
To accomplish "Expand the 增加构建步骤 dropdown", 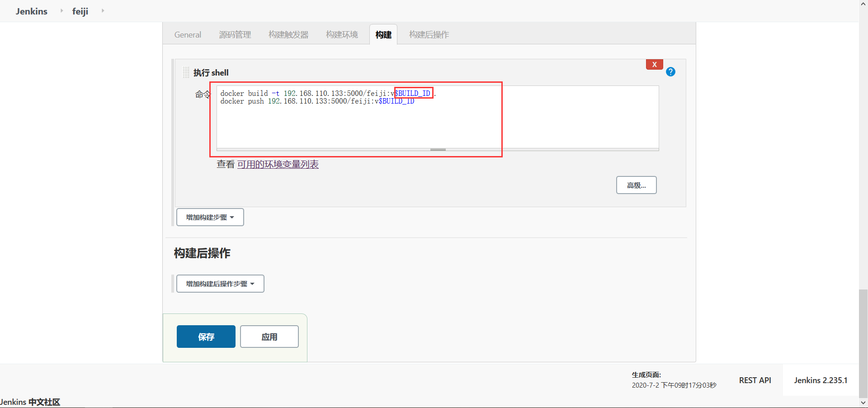I will pos(210,217).
